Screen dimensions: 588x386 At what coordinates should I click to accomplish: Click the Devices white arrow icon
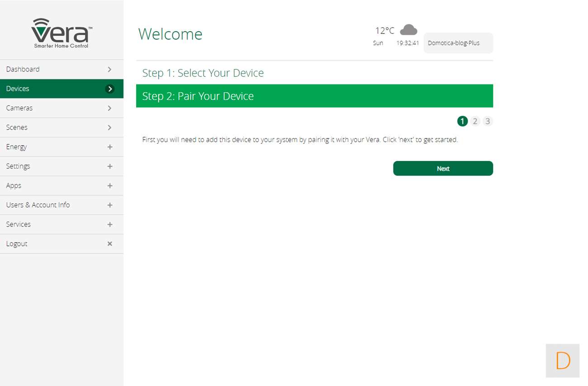pos(109,89)
